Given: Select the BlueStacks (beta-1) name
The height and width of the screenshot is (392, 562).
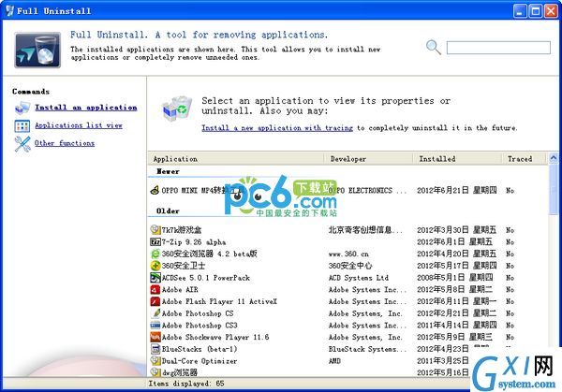Looking at the screenshot, I should (200, 349).
